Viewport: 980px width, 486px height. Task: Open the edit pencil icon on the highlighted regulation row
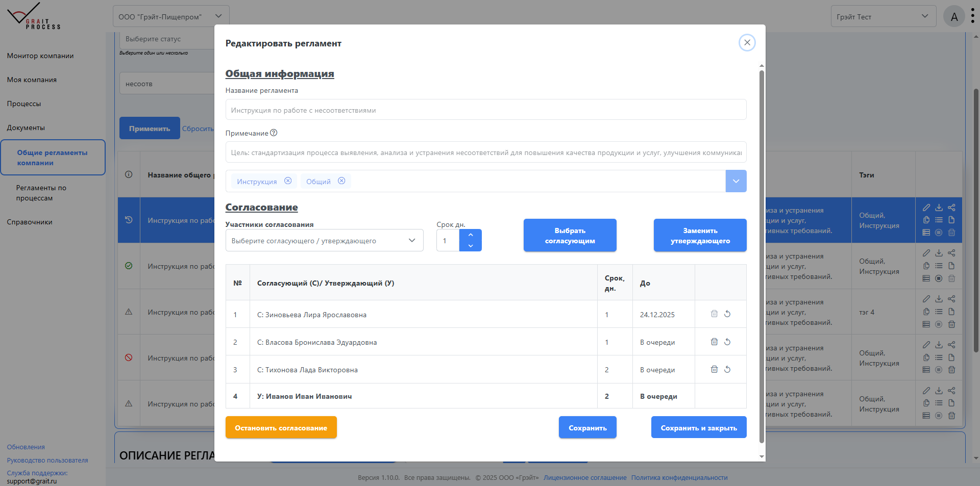pos(927,208)
